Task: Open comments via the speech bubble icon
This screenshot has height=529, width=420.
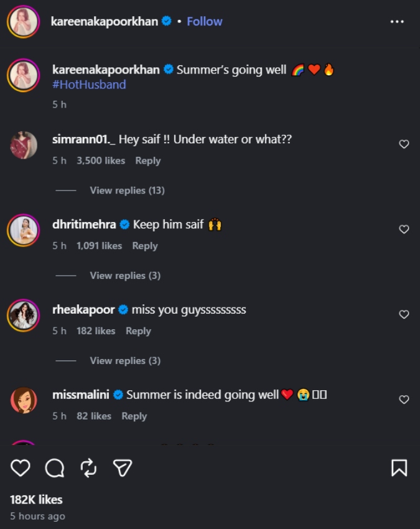Action: (x=54, y=468)
